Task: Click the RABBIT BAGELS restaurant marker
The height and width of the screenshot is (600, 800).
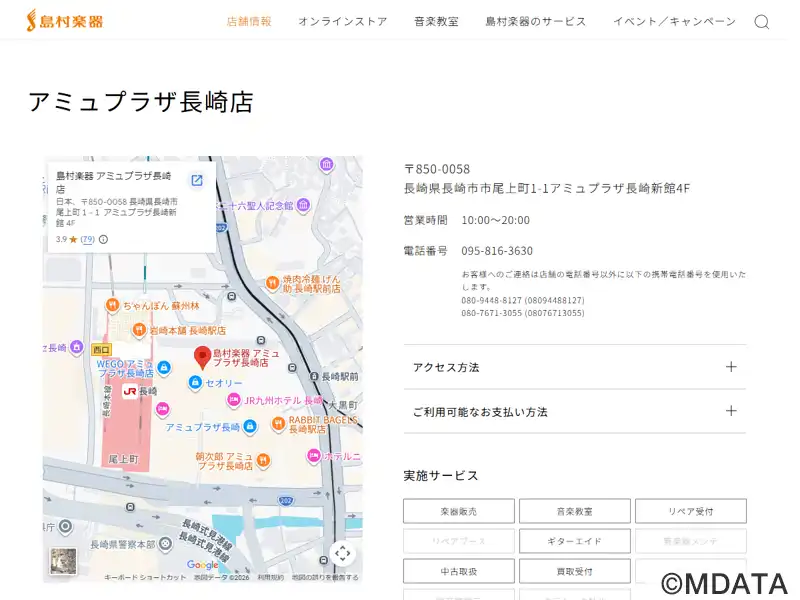Action: pyautogui.click(x=277, y=424)
